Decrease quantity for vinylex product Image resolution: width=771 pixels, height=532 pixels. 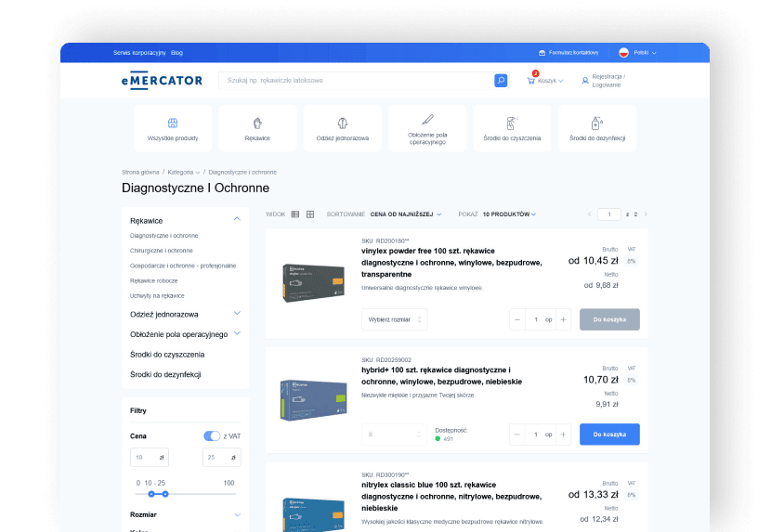pyautogui.click(x=517, y=319)
